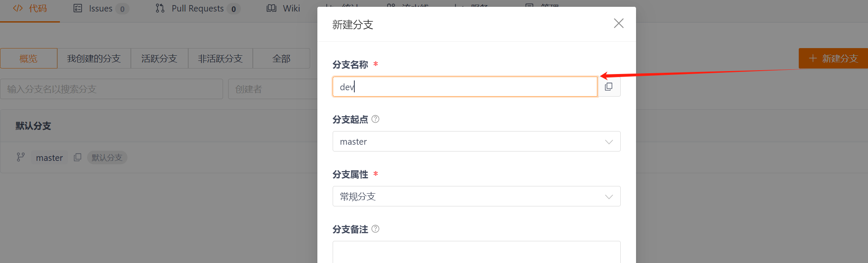Select the 我创建的分支 filter
868x263 pixels.
point(94,58)
